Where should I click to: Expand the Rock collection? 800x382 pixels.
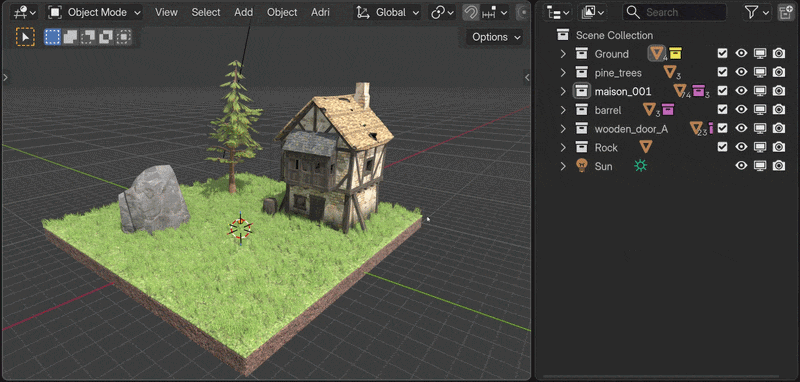(x=563, y=147)
